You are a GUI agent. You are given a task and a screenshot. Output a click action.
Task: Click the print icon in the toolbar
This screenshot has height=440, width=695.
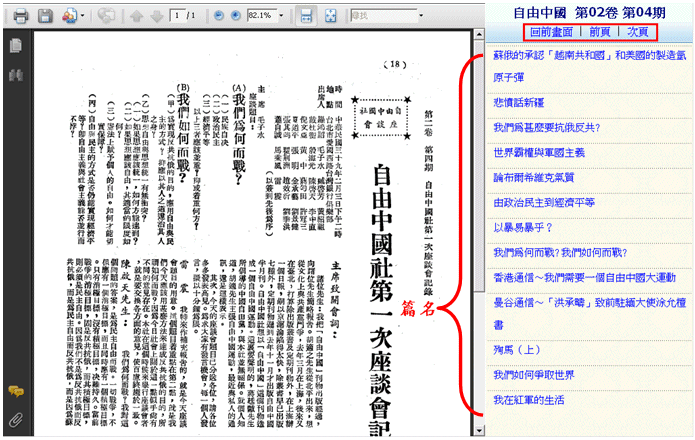click(x=20, y=17)
